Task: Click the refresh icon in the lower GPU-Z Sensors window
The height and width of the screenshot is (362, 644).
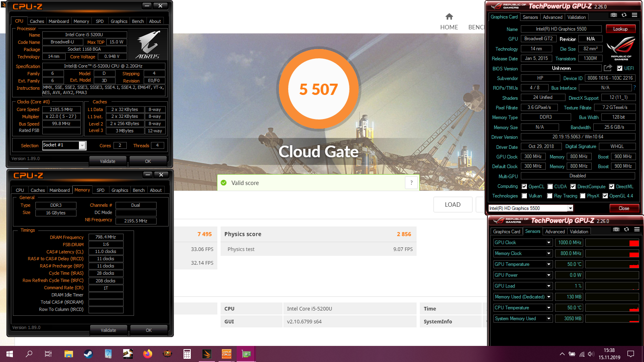Action: (x=626, y=229)
